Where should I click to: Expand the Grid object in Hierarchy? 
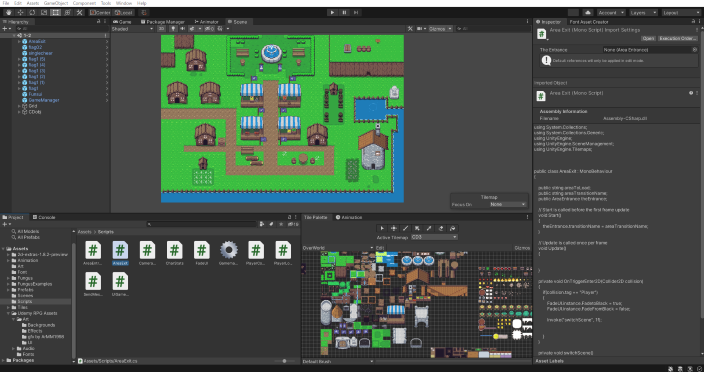(19, 106)
